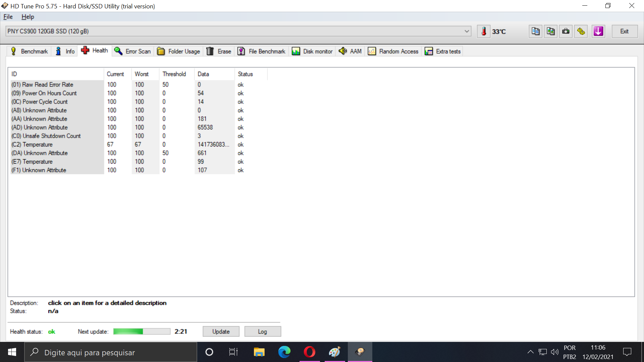Click the Worst column header

(146, 74)
